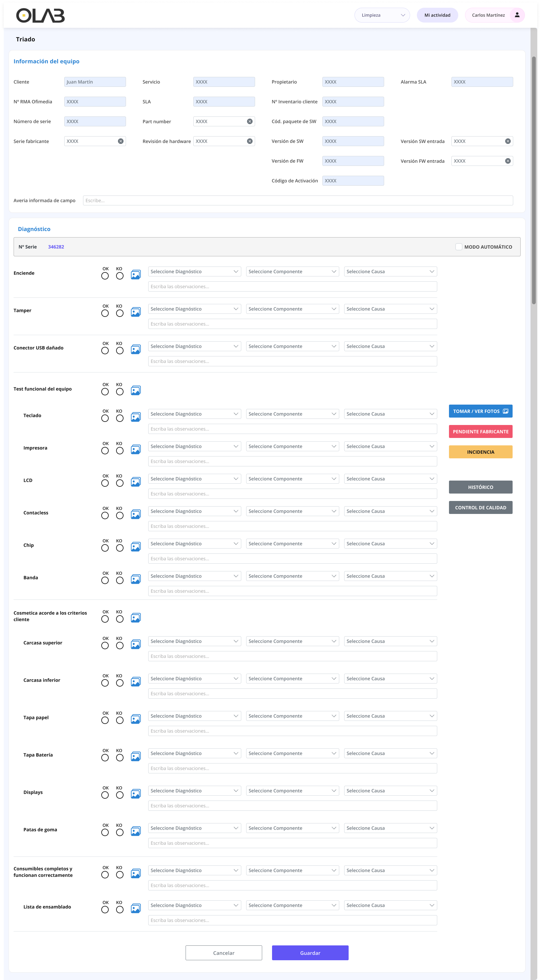Clear the Part number field
541x980 pixels.
(250, 121)
